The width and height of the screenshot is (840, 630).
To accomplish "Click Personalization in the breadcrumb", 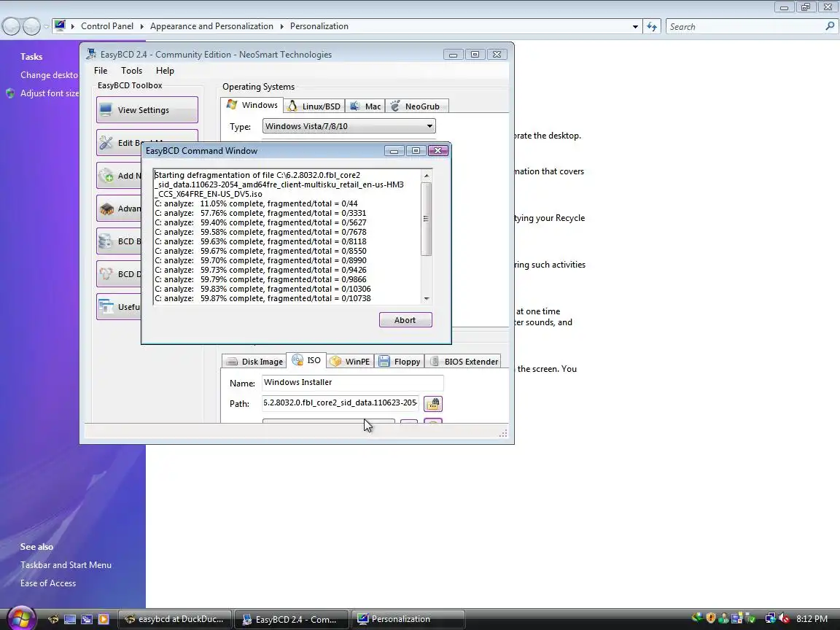I will click(x=319, y=26).
